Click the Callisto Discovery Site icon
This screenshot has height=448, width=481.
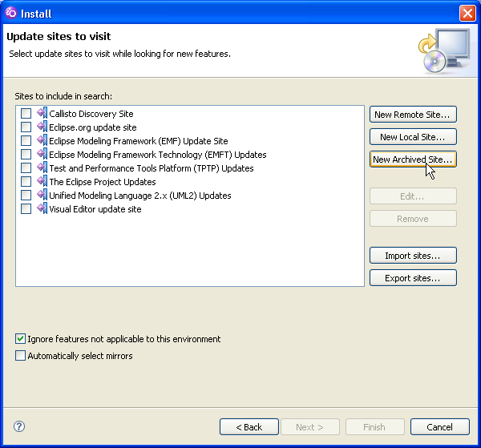pyautogui.click(x=42, y=113)
